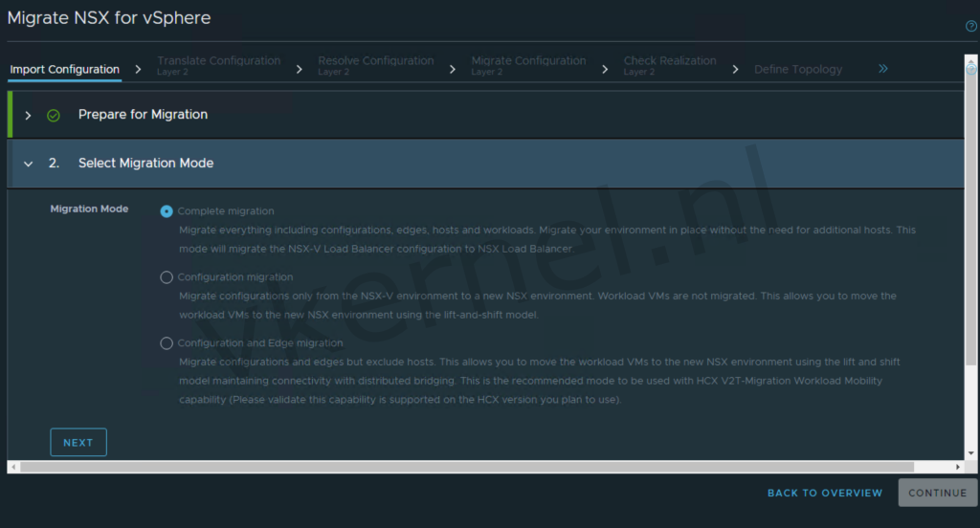The image size is (980, 528).
Task: Click the chevron after Import Configuration tab
Action: click(x=138, y=70)
